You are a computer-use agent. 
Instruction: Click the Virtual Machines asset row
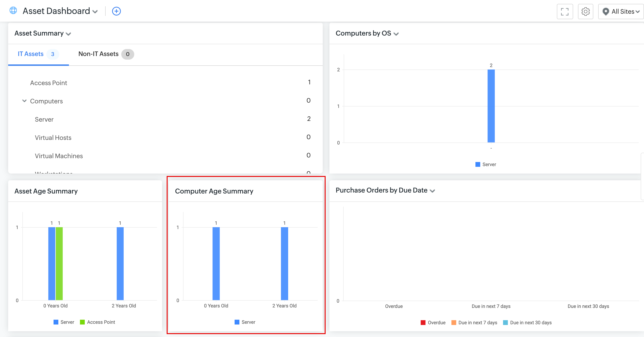(59, 156)
